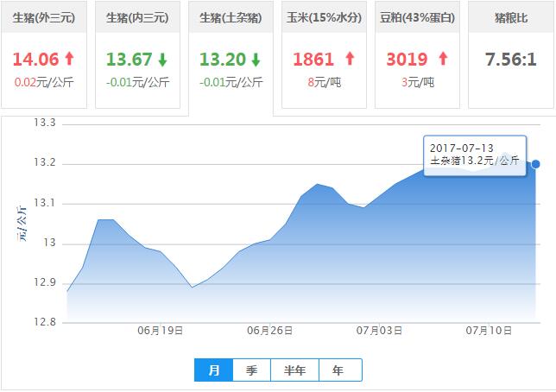Image resolution: width=556 pixels, height=392 pixels.
Task: Click the change text 3元/吨
Action: click(x=418, y=82)
